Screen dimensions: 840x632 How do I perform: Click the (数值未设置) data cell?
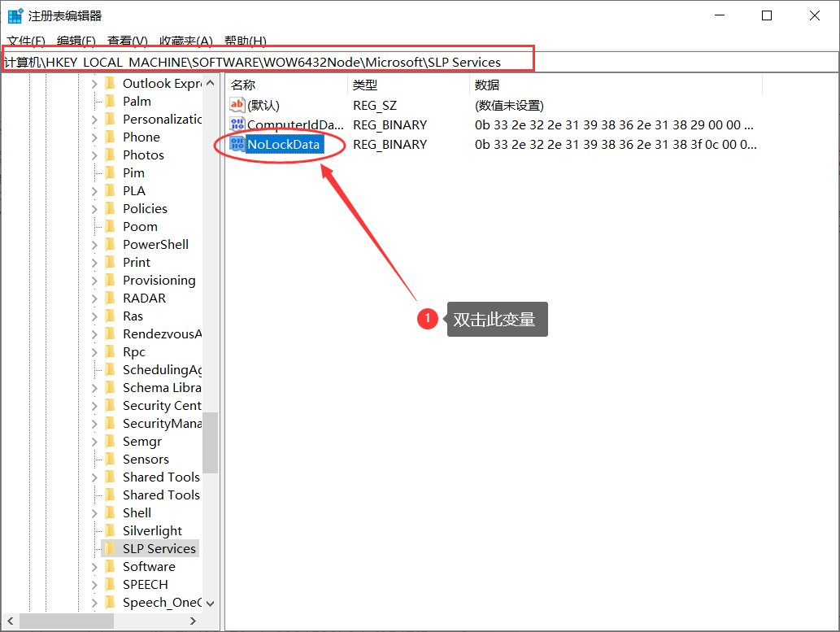(509, 106)
